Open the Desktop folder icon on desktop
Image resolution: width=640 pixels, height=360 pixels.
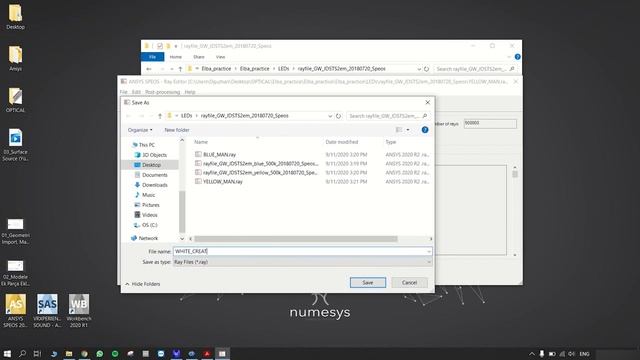[x=16, y=17]
